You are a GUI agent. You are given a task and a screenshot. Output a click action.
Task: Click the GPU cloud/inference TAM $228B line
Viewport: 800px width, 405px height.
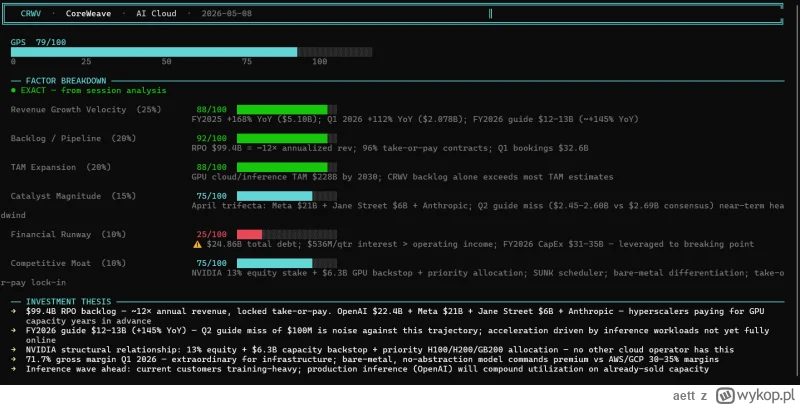(402, 176)
